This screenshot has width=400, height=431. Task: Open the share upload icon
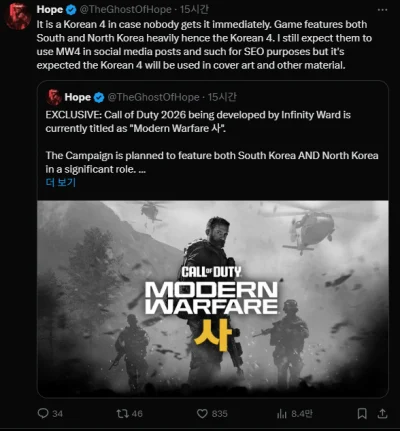(x=382, y=413)
